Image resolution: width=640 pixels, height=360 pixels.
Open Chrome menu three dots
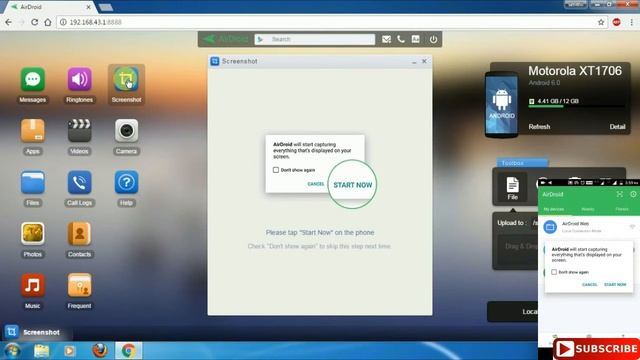[x=631, y=22]
